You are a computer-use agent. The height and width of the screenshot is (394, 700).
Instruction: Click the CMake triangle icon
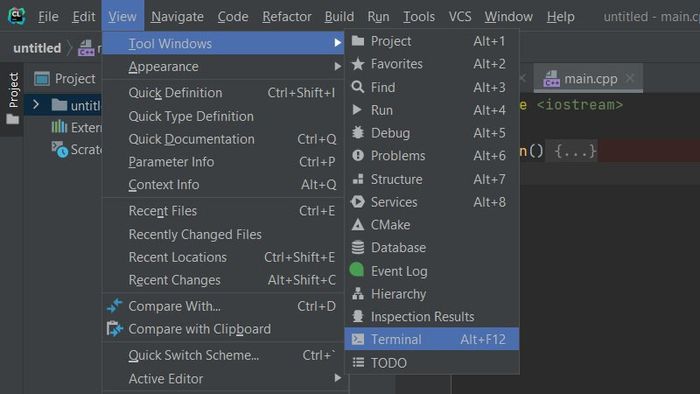358,224
